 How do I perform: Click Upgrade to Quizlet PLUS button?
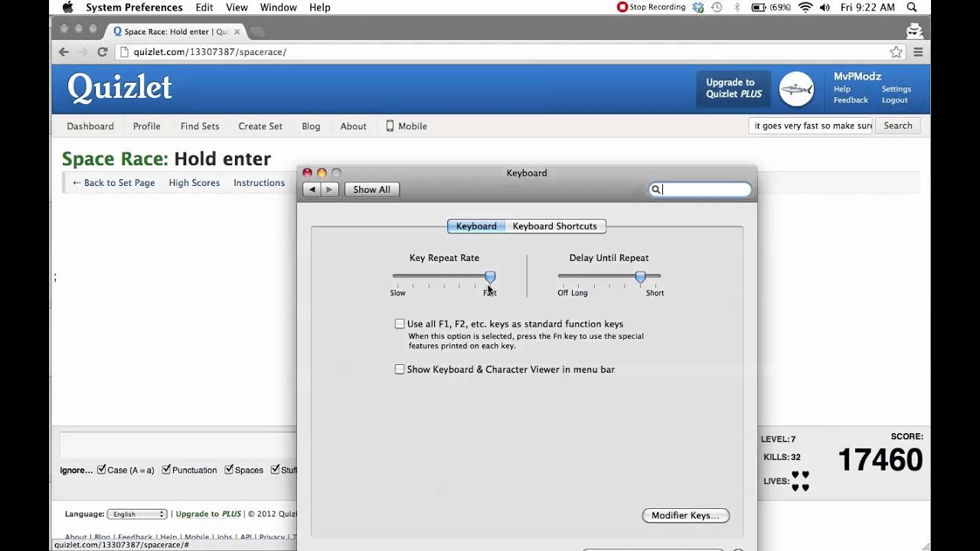(733, 88)
